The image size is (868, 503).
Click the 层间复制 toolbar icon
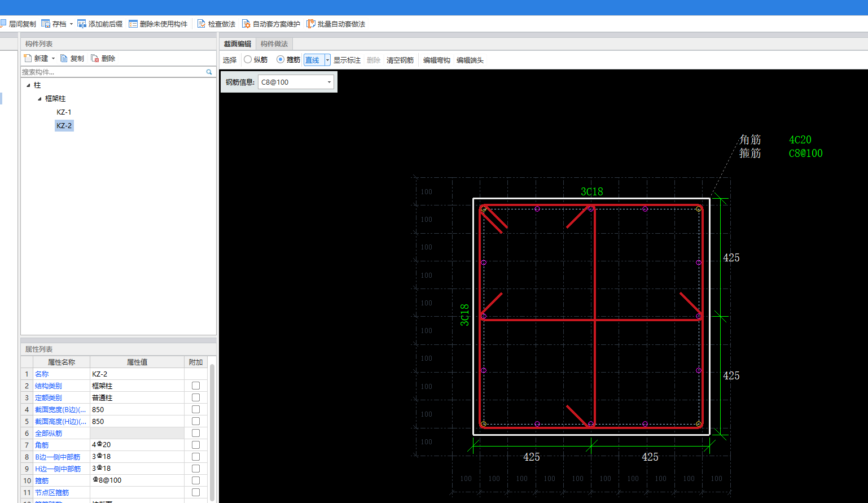3,24
